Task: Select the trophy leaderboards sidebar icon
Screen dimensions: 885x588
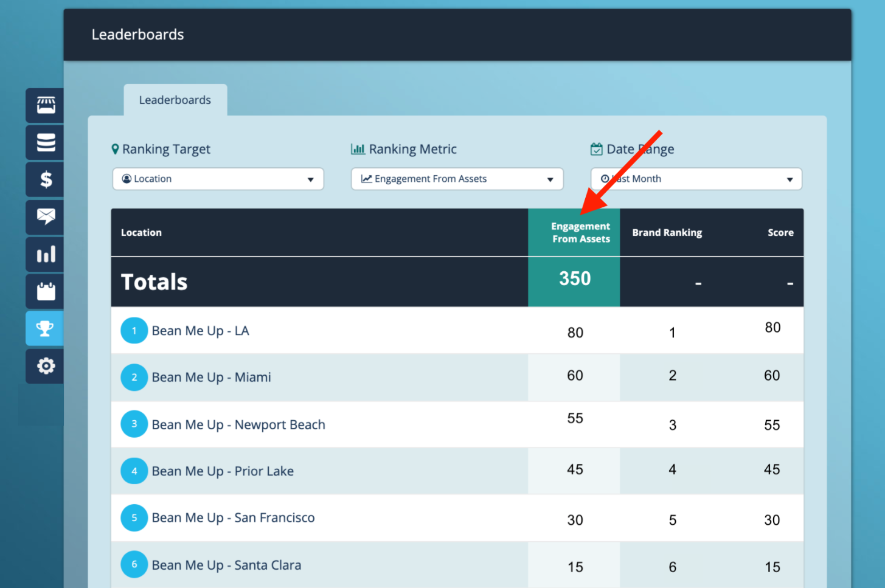Action: click(x=46, y=328)
